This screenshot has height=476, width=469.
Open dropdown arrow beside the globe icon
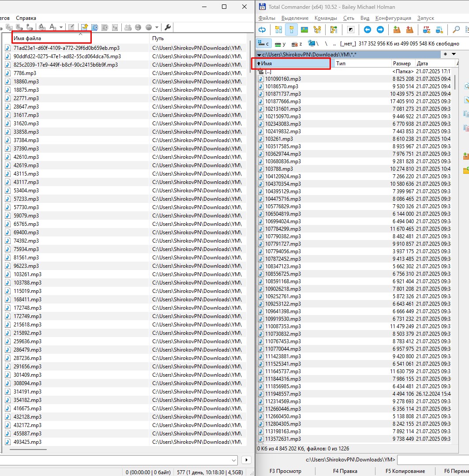tap(157, 27)
